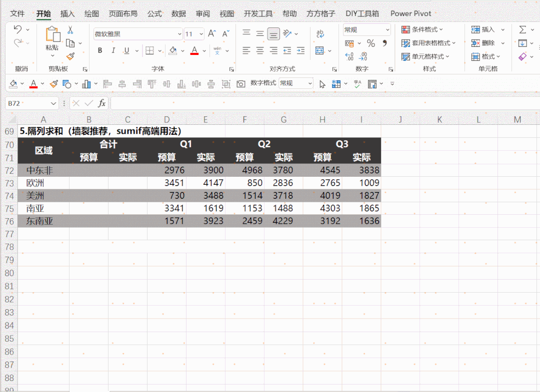
Task: Click the Wrap Text icon
Action: pos(320,33)
